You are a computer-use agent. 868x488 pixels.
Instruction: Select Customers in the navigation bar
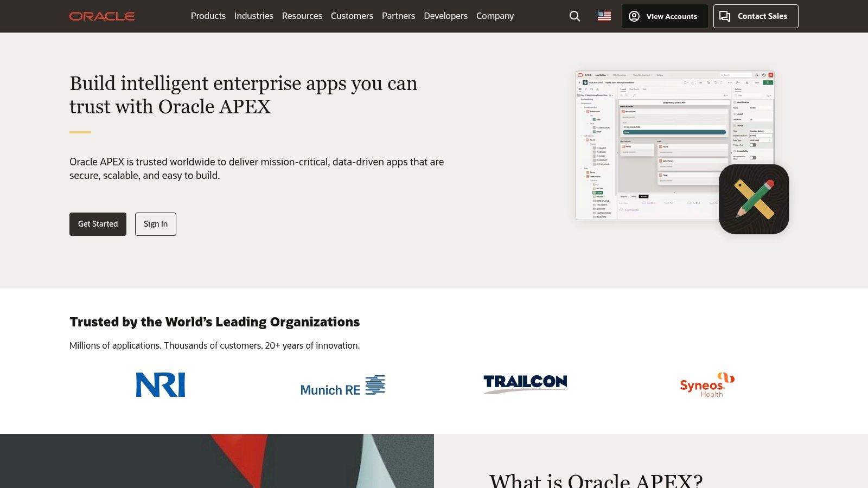[x=352, y=16]
